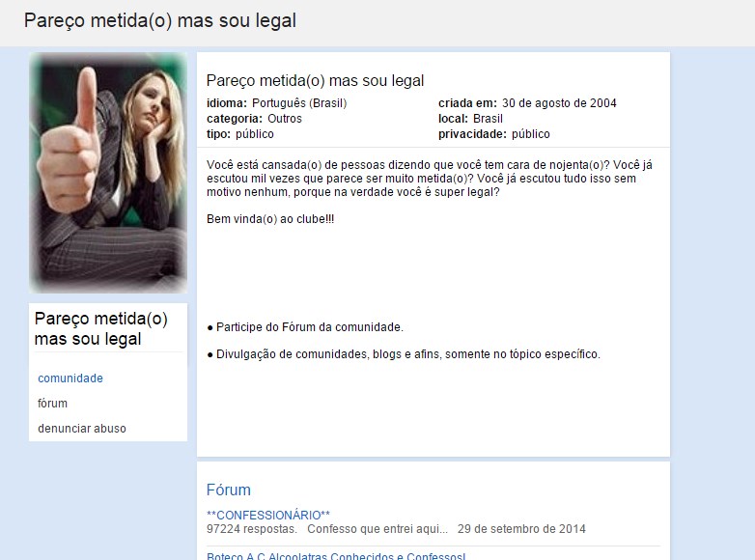Viewport: 755px width, 560px height.
Task: Go to fórum in the sidebar
Action: coord(53,404)
